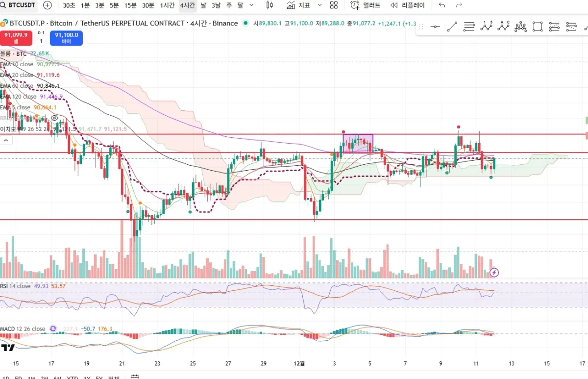Select the purple highlighted rectangle drawing

[358, 144]
